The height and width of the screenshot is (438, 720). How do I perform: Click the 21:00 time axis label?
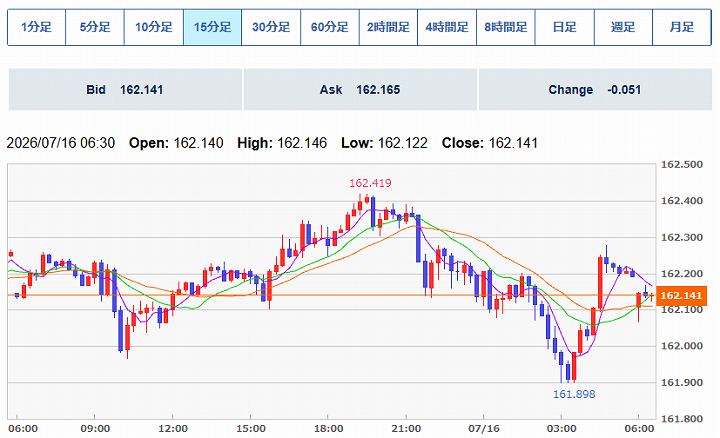point(406,429)
